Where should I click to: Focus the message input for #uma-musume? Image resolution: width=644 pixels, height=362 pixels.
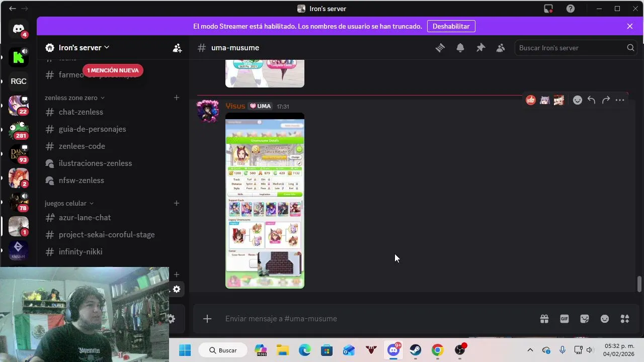click(377, 319)
